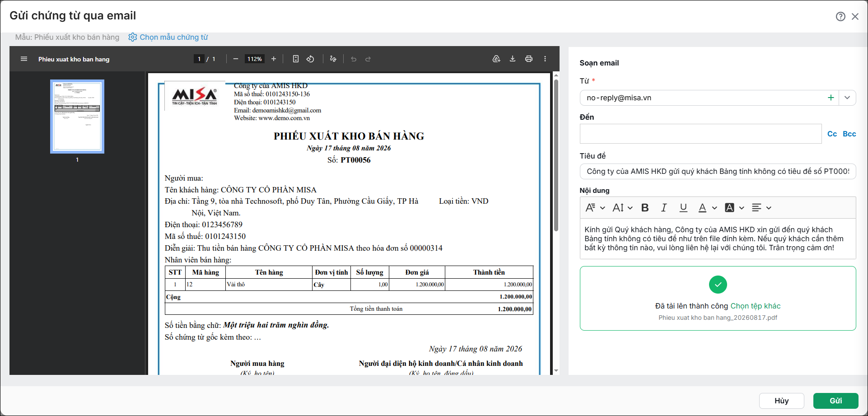Toggle underline text formatting
The width and height of the screenshot is (868, 416).
683,208
